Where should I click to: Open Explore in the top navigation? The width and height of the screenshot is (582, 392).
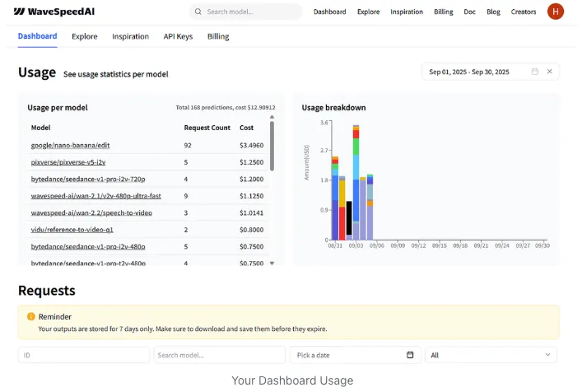(x=368, y=12)
